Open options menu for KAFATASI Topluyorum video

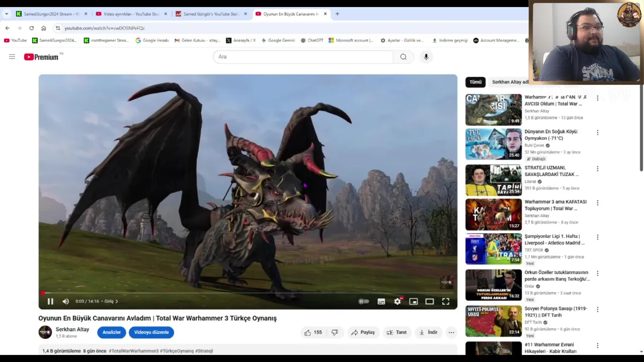tap(598, 203)
